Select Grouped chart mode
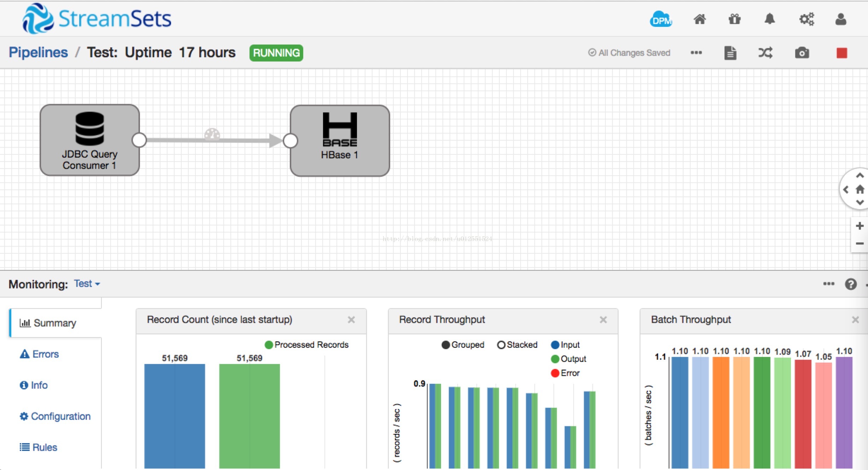This screenshot has height=470, width=868. coord(463,345)
